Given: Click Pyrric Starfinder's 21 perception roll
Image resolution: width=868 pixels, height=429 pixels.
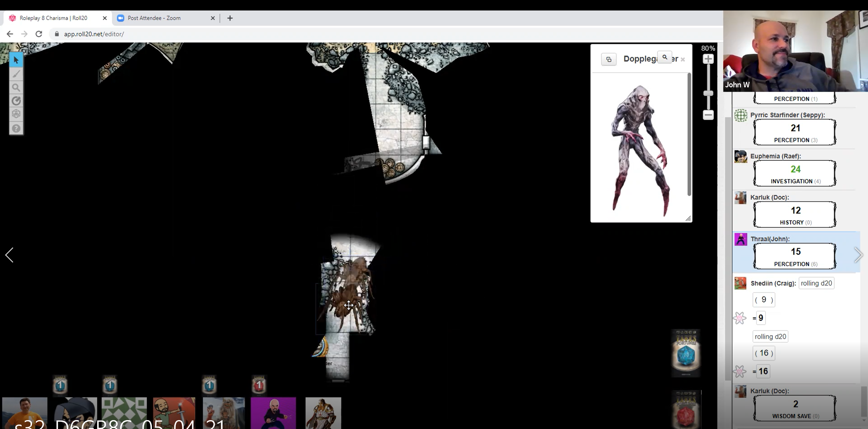Looking at the screenshot, I should coord(794,132).
